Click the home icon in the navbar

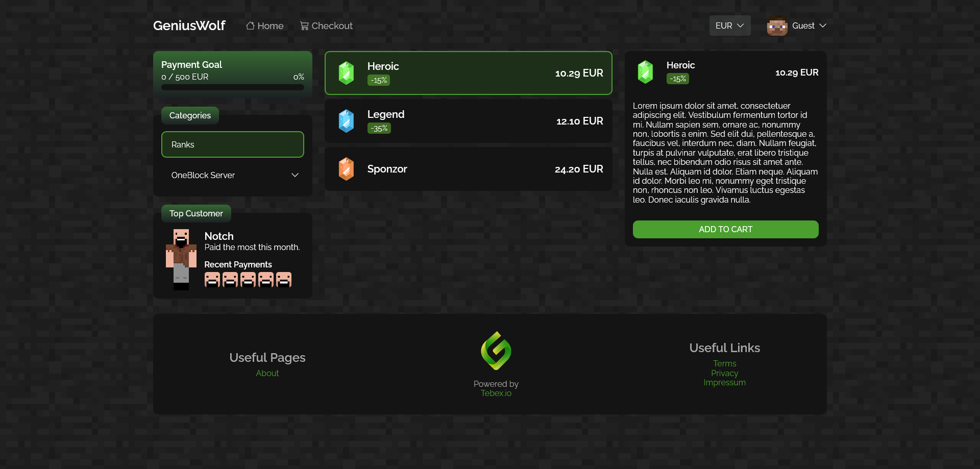tap(250, 25)
